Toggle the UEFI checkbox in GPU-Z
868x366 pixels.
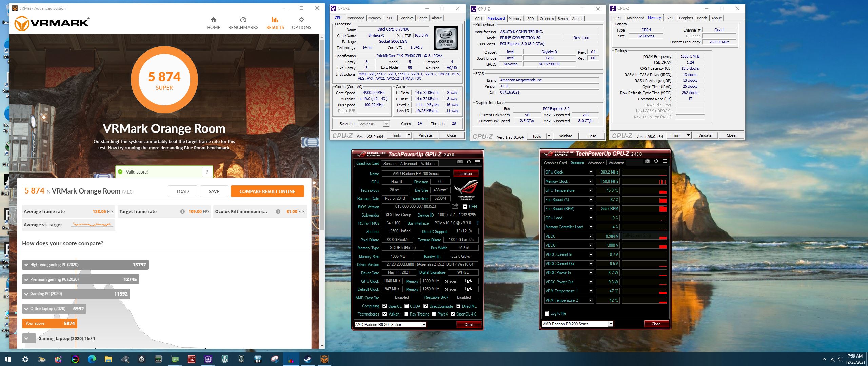(465, 206)
